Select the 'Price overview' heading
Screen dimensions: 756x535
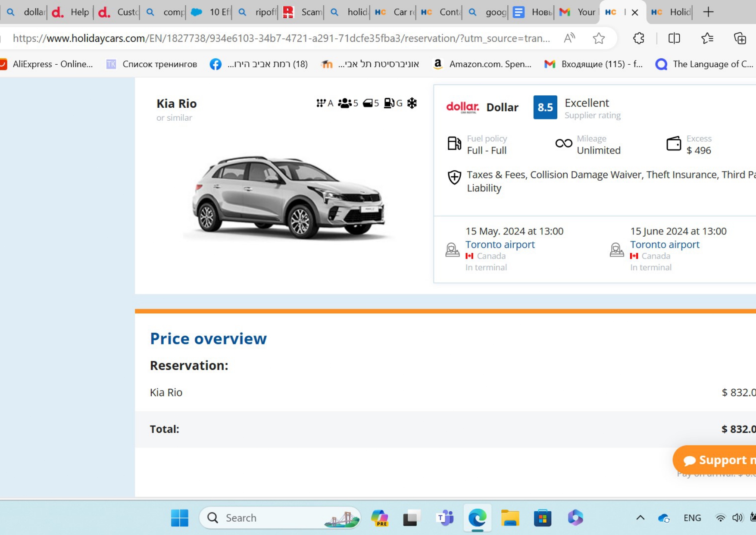(x=208, y=338)
